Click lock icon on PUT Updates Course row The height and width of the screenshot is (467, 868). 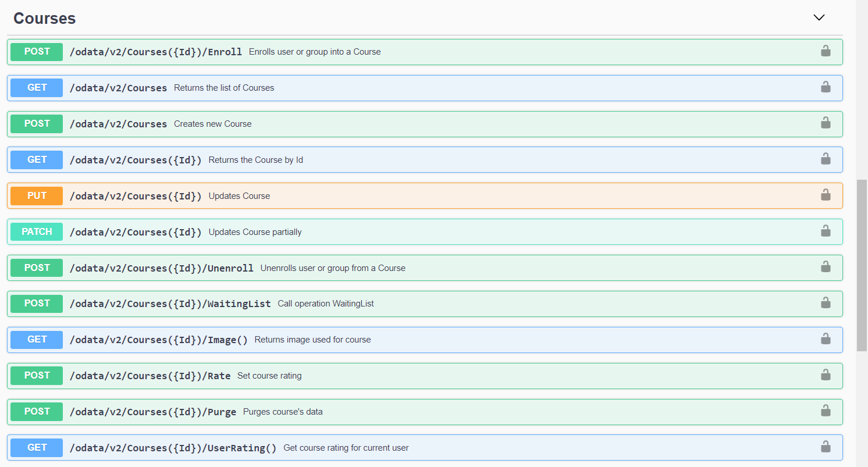click(825, 195)
